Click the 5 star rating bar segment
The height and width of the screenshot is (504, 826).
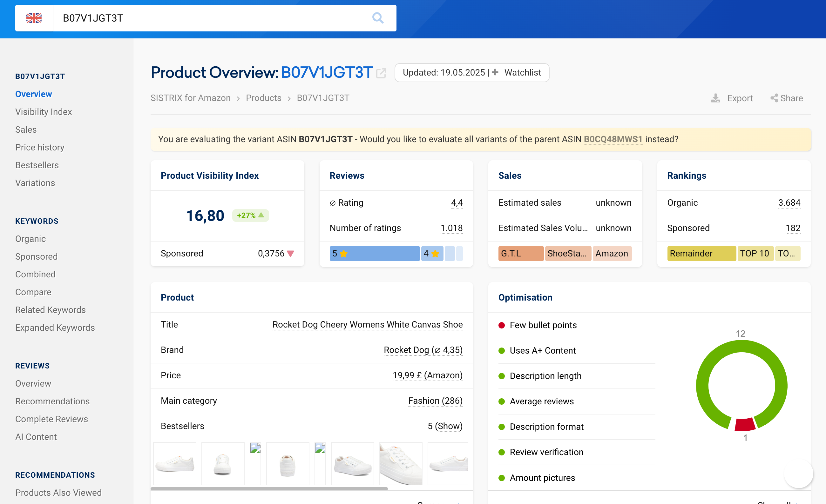(375, 254)
